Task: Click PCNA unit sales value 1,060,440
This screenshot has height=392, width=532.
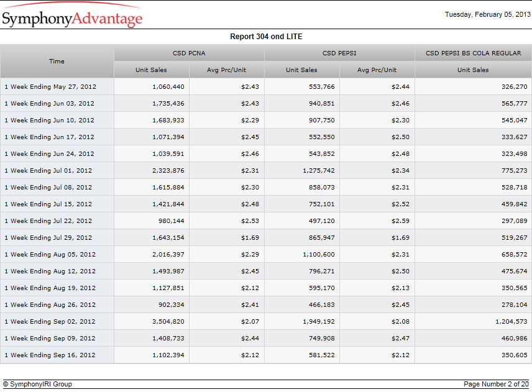Action: (x=168, y=87)
